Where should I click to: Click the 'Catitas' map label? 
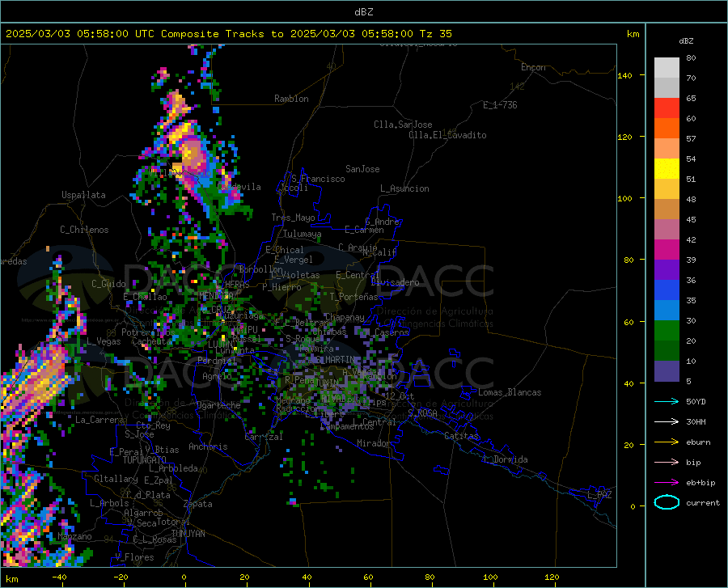tap(461, 436)
